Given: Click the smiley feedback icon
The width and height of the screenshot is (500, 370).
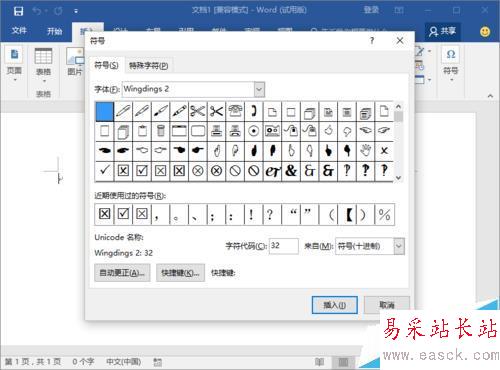Looking at the screenshot, I should coord(485,32).
